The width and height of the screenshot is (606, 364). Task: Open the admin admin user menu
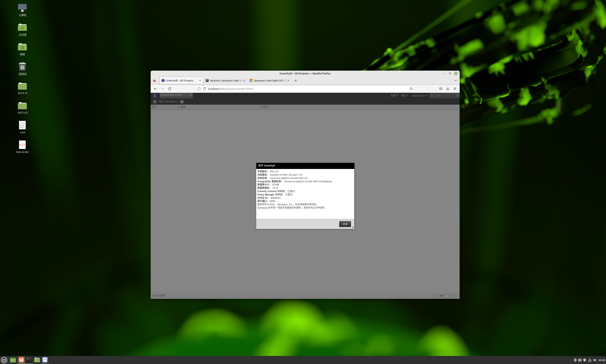click(419, 96)
